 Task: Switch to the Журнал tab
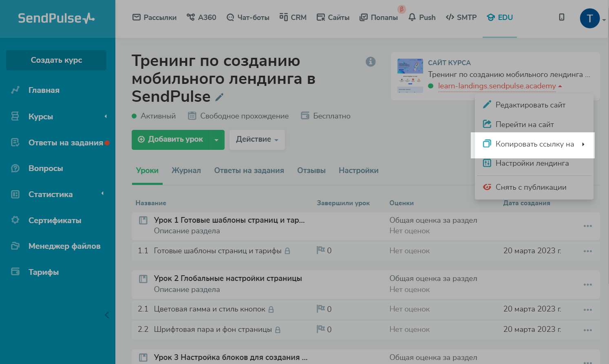[186, 171]
